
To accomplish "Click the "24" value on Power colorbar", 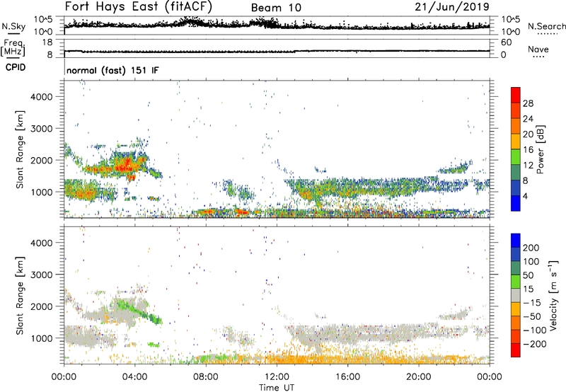I will coord(528,119).
